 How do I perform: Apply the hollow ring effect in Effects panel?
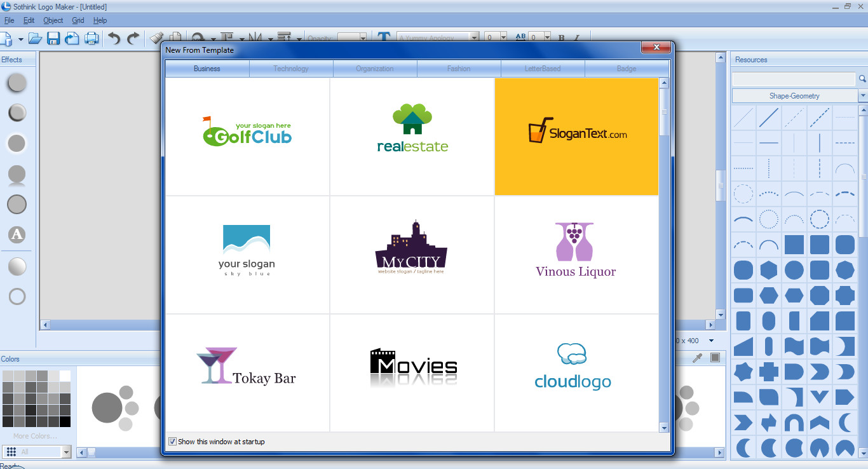point(17,296)
